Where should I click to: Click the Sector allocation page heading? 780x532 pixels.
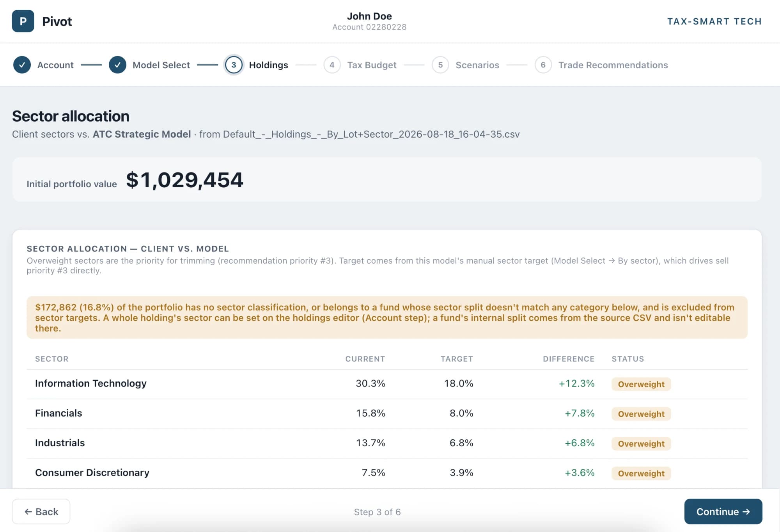71,116
